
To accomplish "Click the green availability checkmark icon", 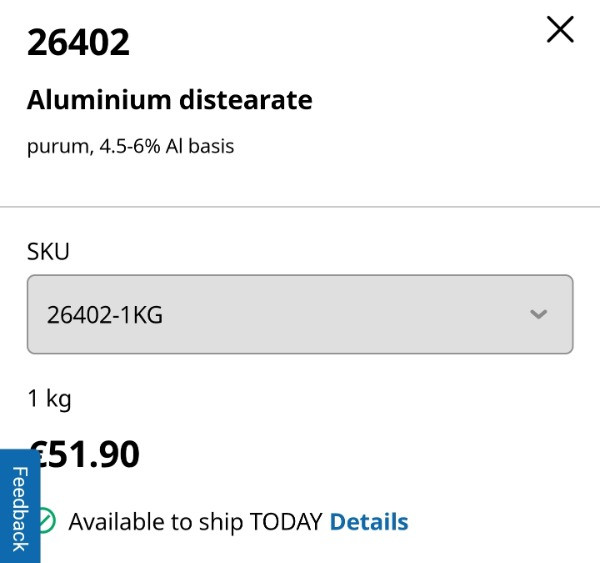I will pos(46,521).
